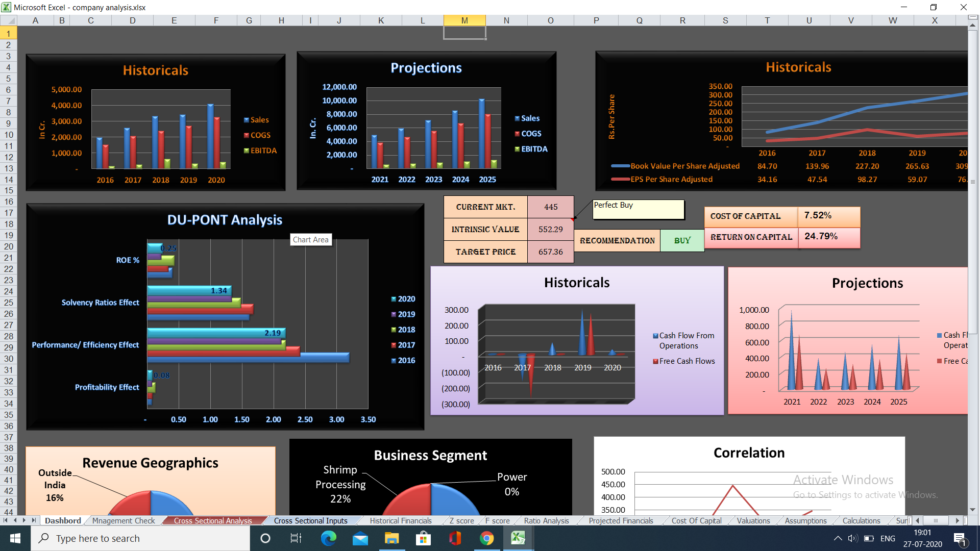The height and width of the screenshot is (551, 980).
Task: Open the Mail app in the taskbar
Action: coord(360,538)
